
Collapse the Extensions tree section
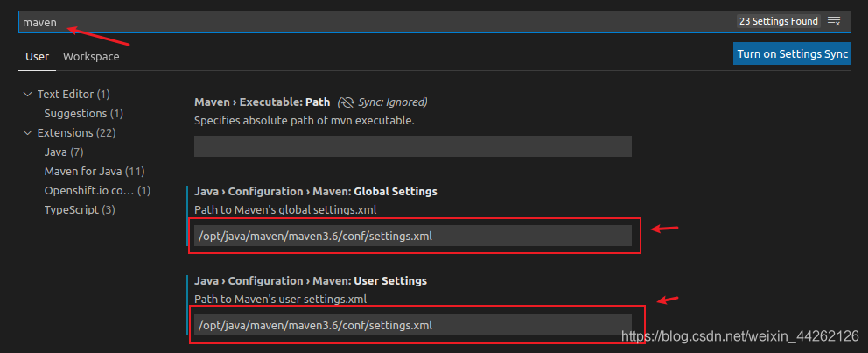[x=28, y=133]
